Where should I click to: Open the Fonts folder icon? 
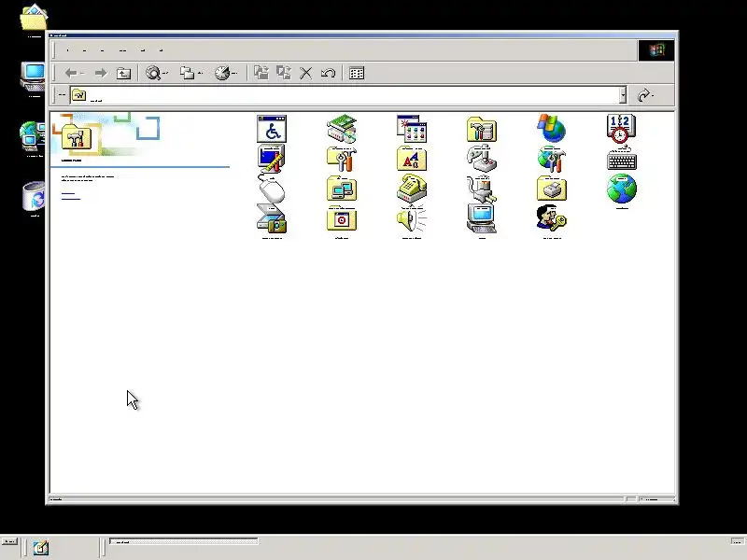coord(412,159)
